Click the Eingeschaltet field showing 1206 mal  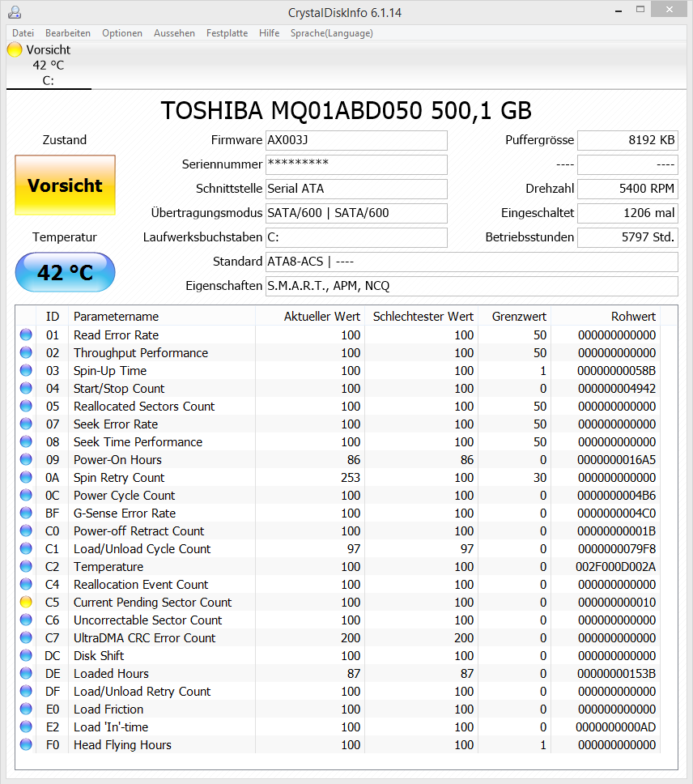tap(627, 213)
